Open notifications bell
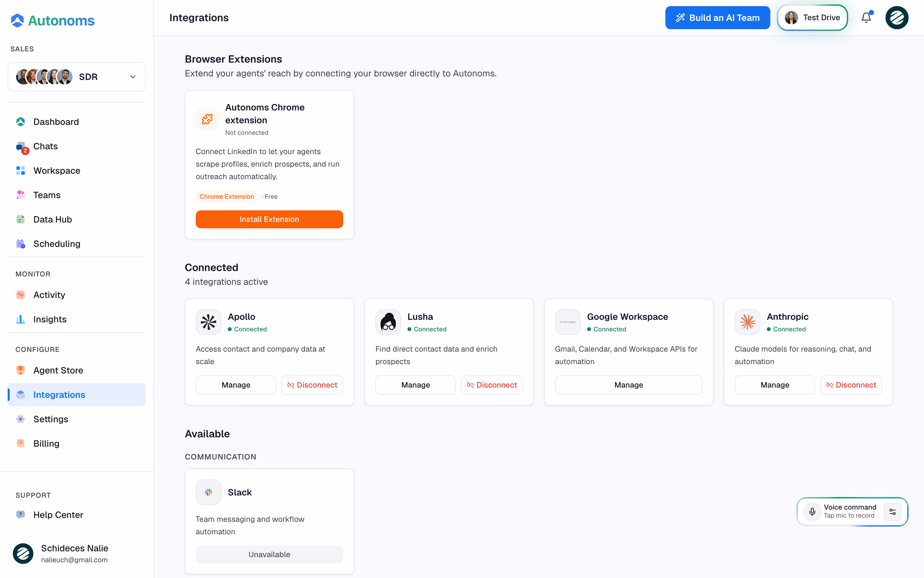This screenshot has width=924, height=578. 866,18
